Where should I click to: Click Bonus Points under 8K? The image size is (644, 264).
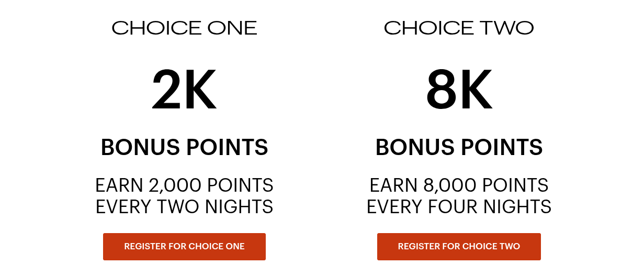(x=459, y=148)
